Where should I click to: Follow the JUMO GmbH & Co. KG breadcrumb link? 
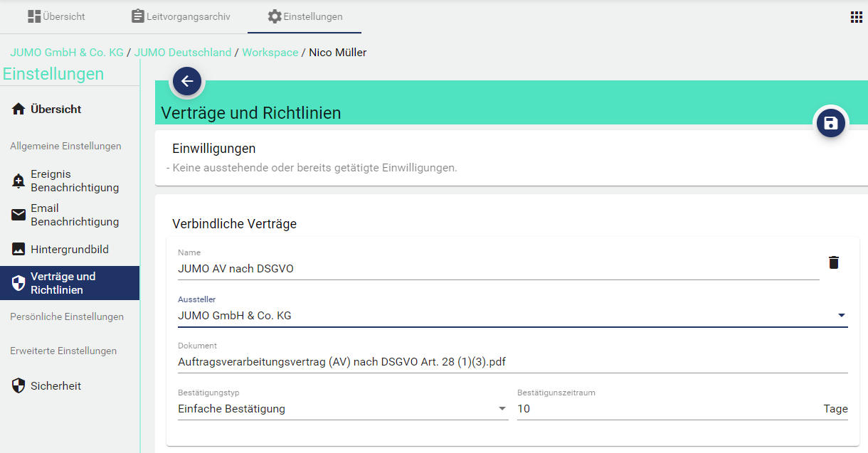click(67, 53)
